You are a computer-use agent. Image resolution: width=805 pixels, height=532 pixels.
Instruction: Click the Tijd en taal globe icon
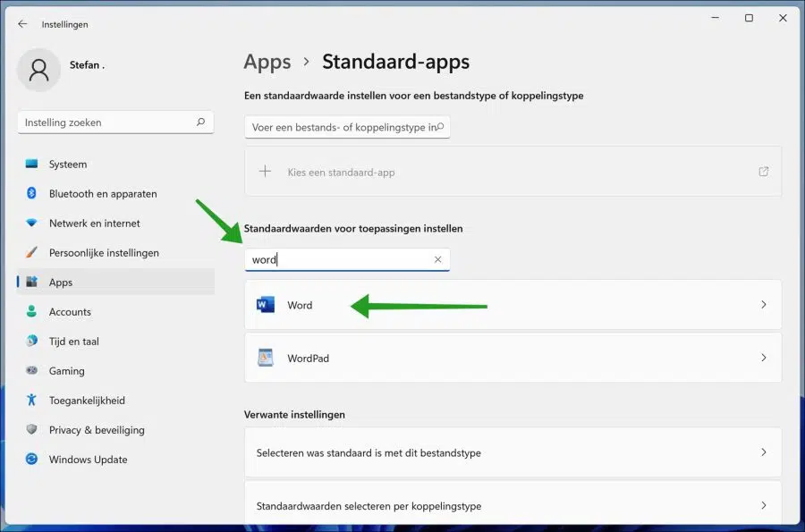(31, 342)
